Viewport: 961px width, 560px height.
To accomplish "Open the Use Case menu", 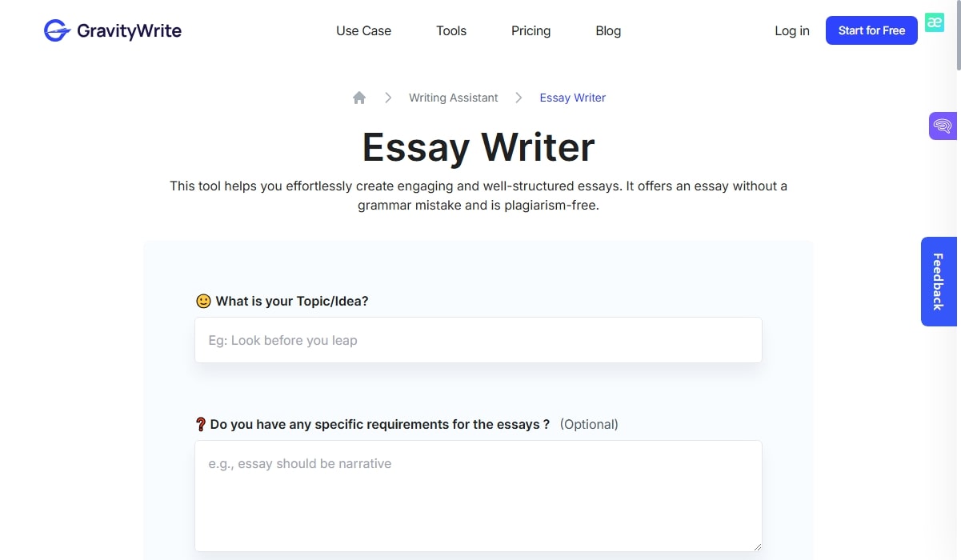I will point(363,31).
